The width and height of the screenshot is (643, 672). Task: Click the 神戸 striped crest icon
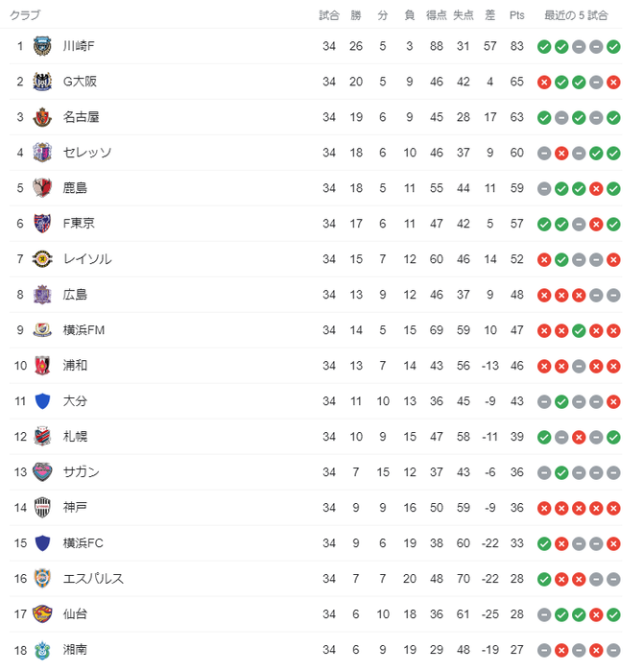pos(42,508)
